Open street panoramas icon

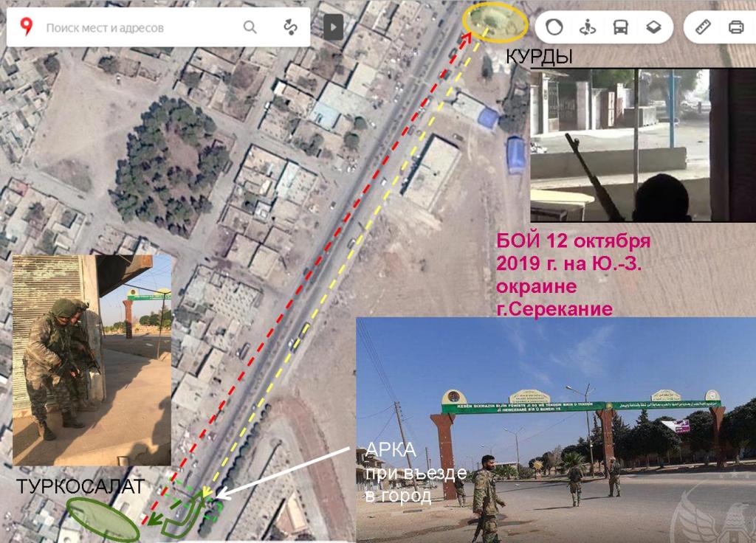pos(588,28)
